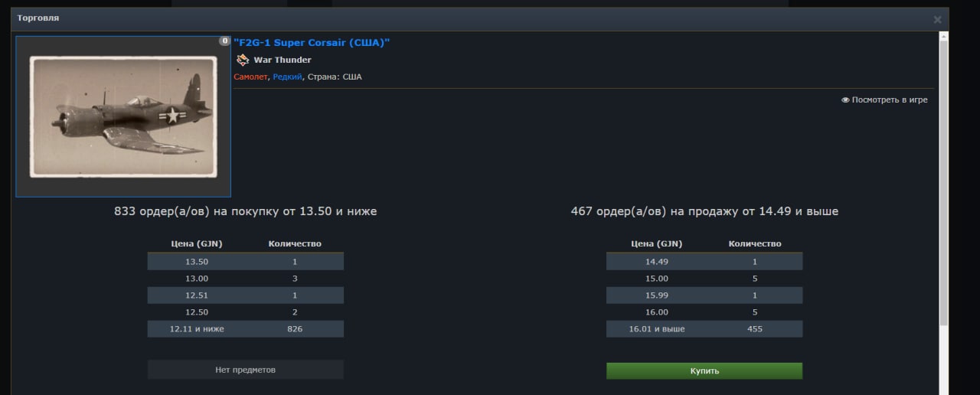The width and height of the screenshot is (980, 395).
Task: Click the Super Corsair aircraft thumbnail image
Action: click(x=123, y=116)
